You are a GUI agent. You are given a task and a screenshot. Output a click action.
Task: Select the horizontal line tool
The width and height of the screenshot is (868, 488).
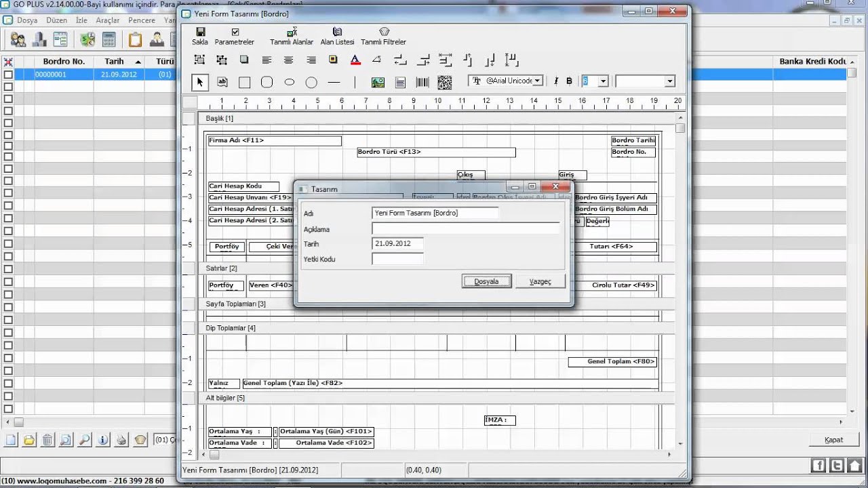(x=334, y=82)
